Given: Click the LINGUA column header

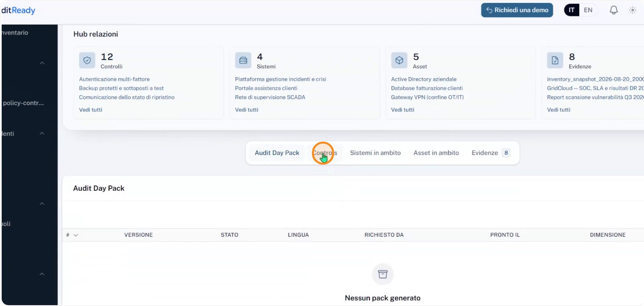Looking at the screenshot, I should click(x=298, y=235).
